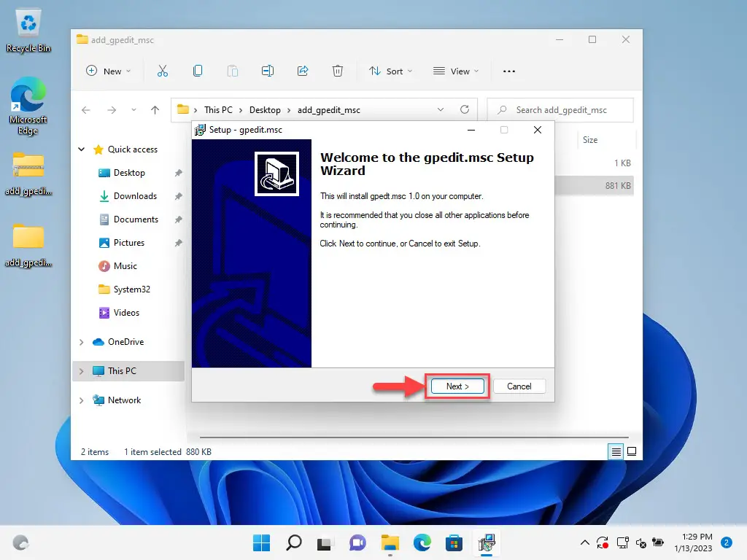Click the forward navigation arrow
Image resolution: width=747 pixels, height=560 pixels.
112,110
